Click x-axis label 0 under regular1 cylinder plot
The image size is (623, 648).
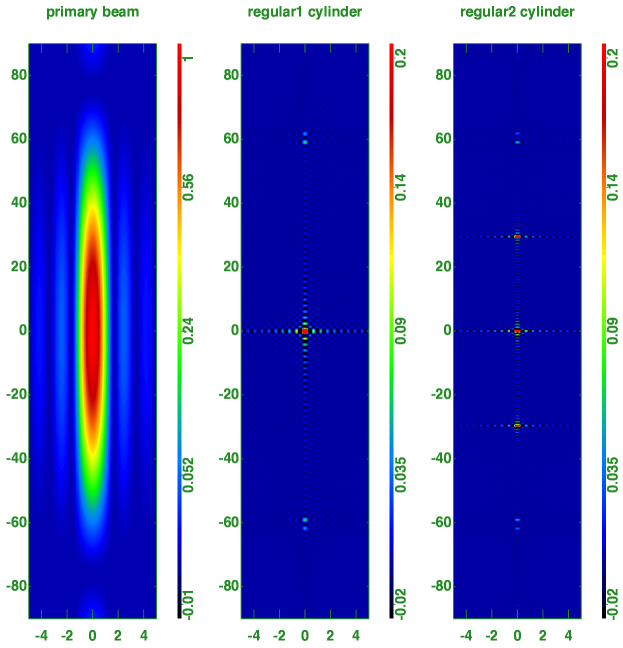305,635
